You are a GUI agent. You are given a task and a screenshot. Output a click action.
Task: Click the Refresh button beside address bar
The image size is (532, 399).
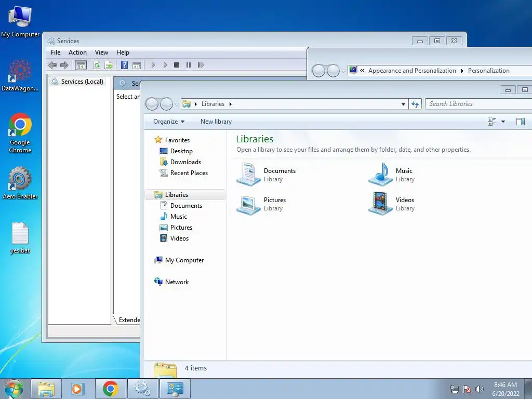click(x=415, y=104)
